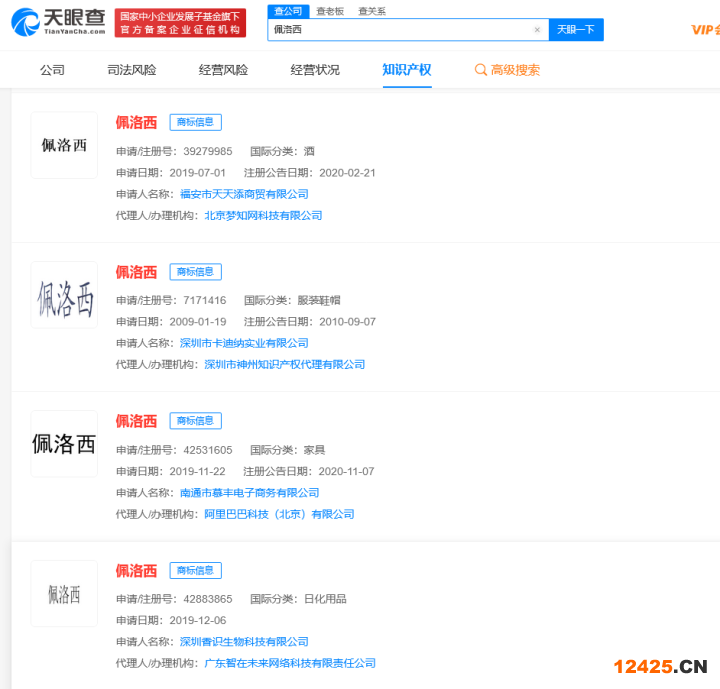Image resolution: width=720 pixels, height=689 pixels.
Task: Open trademark thumbnail for 42531605 furniture entry
Action: tap(64, 444)
